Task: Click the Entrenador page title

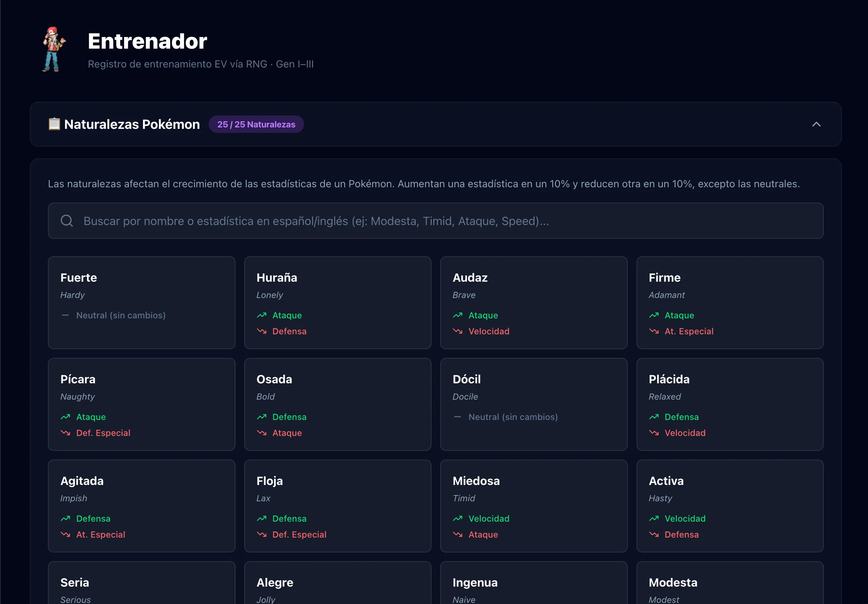Action: point(147,41)
